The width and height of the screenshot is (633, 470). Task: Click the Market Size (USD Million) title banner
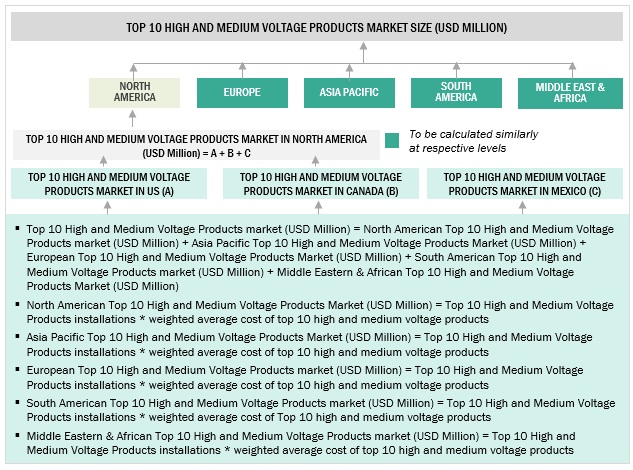point(316,27)
